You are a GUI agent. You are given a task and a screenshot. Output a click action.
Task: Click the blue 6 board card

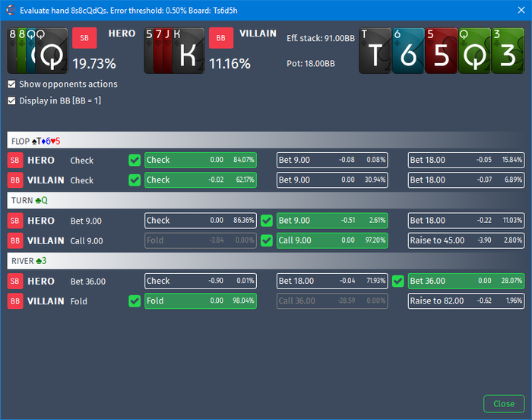coord(408,51)
